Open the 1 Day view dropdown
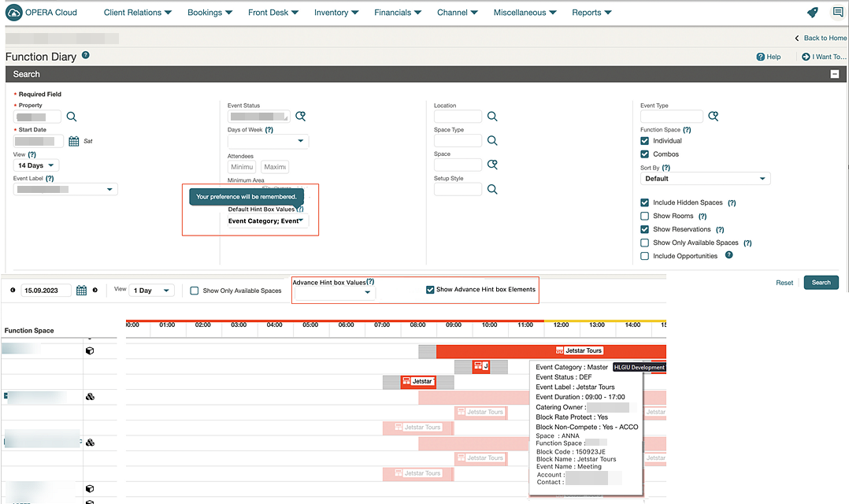This screenshot has width=849, height=504. [x=151, y=291]
